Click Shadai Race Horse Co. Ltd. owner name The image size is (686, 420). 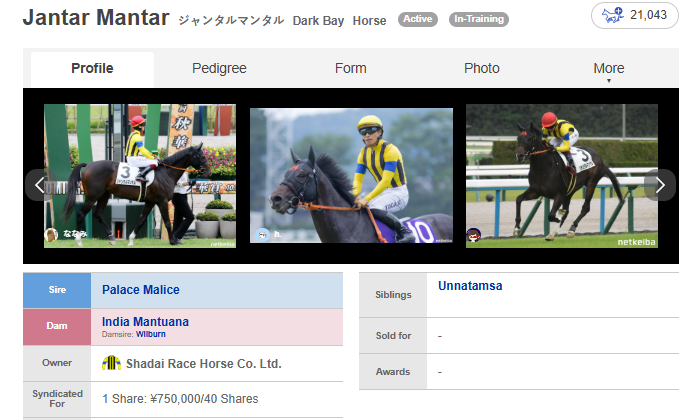click(204, 364)
